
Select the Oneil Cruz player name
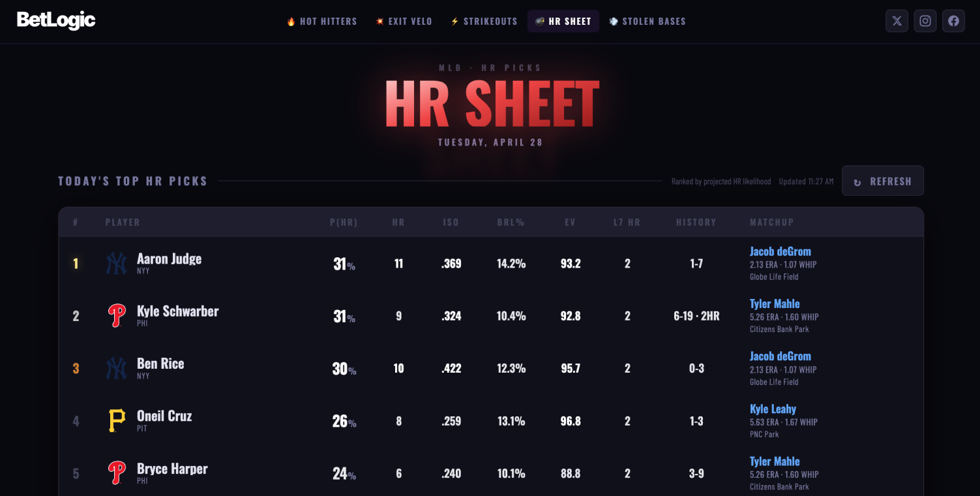pyautogui.click(x=164, y=416)
